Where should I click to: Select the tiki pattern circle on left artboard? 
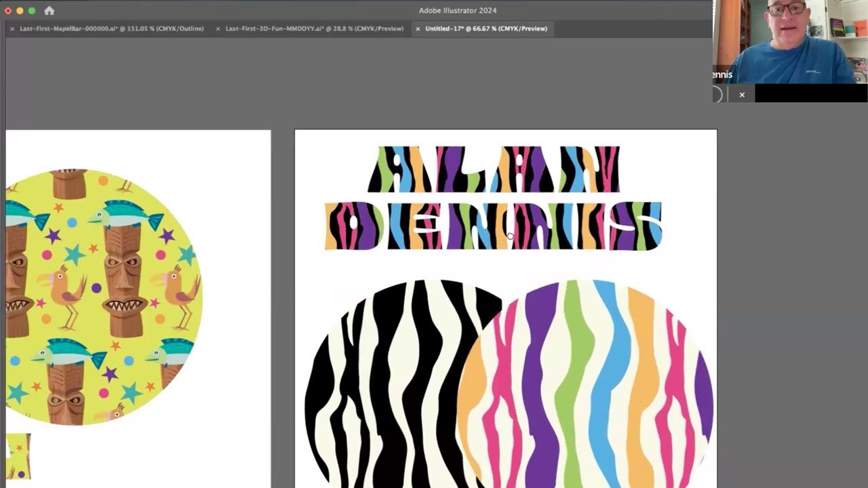(x=104, y=297)
